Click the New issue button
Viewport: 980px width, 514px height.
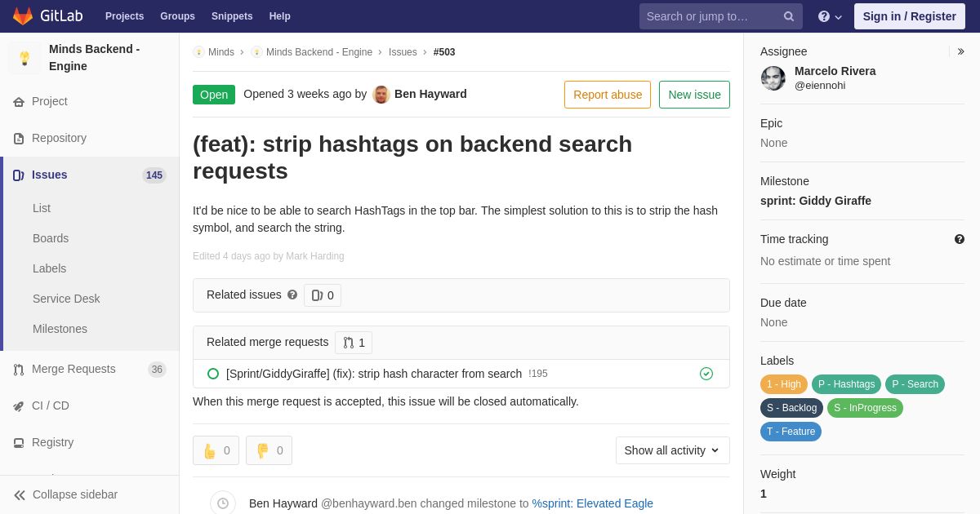694,95
